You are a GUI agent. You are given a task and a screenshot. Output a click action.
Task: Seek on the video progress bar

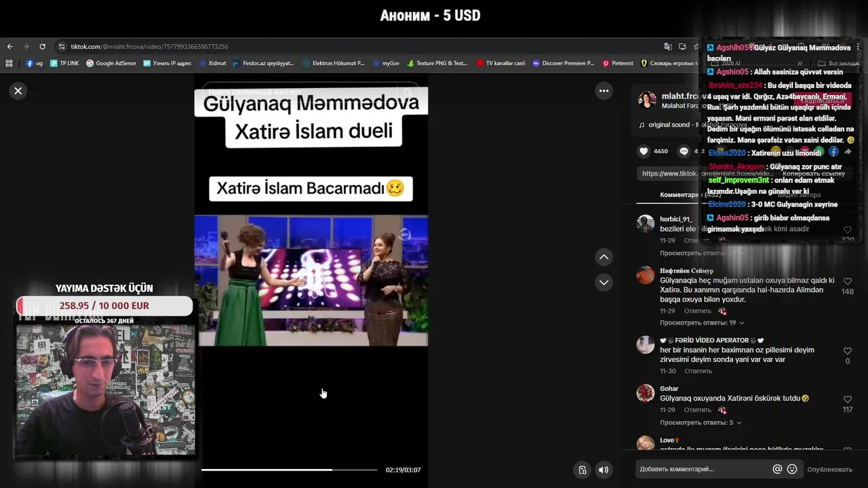[x=289, y=470]
